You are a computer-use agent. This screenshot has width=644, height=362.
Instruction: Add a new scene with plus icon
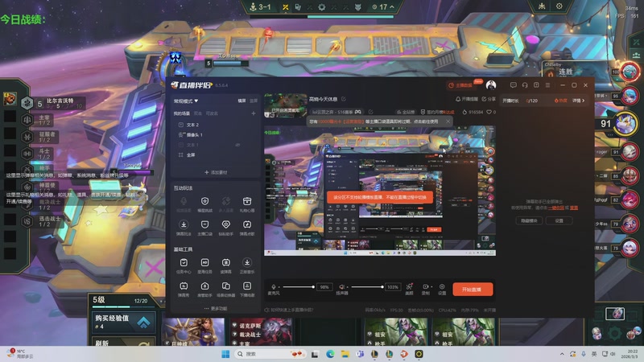(x=254, y=113)
